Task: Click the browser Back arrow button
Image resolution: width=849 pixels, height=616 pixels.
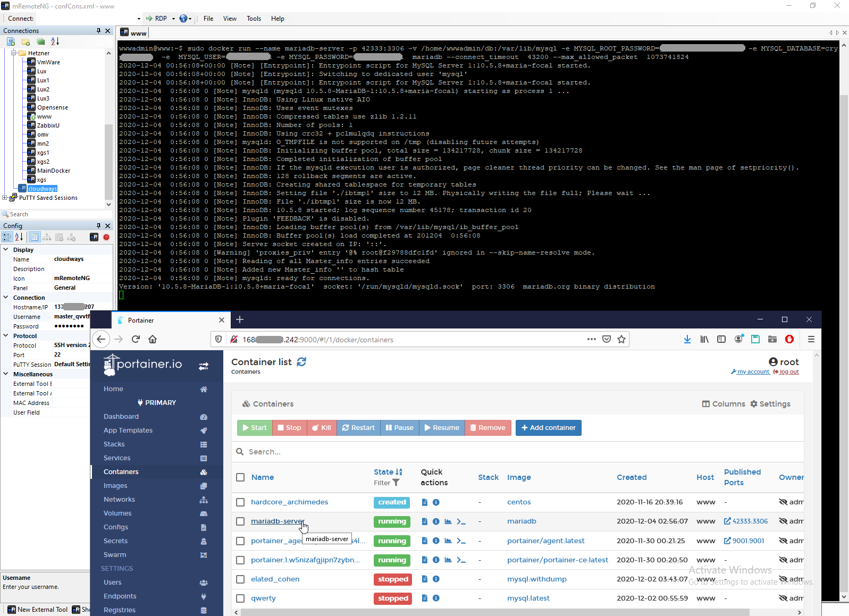Action: point(101,339)
